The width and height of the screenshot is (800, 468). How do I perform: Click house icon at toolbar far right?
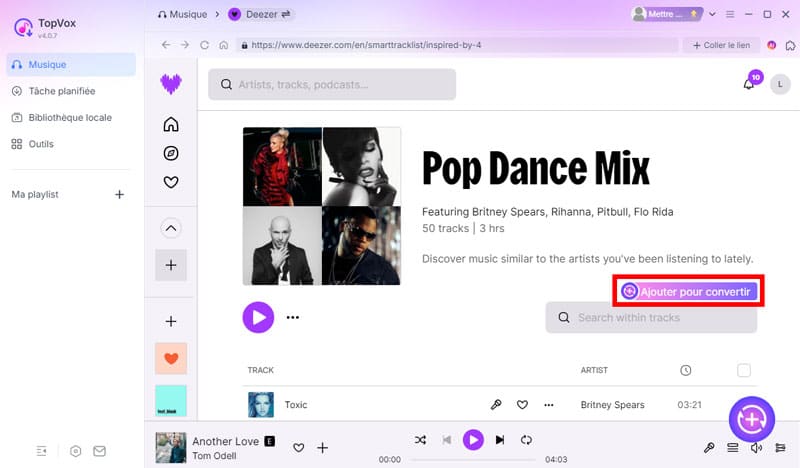[x=790, y=45]
